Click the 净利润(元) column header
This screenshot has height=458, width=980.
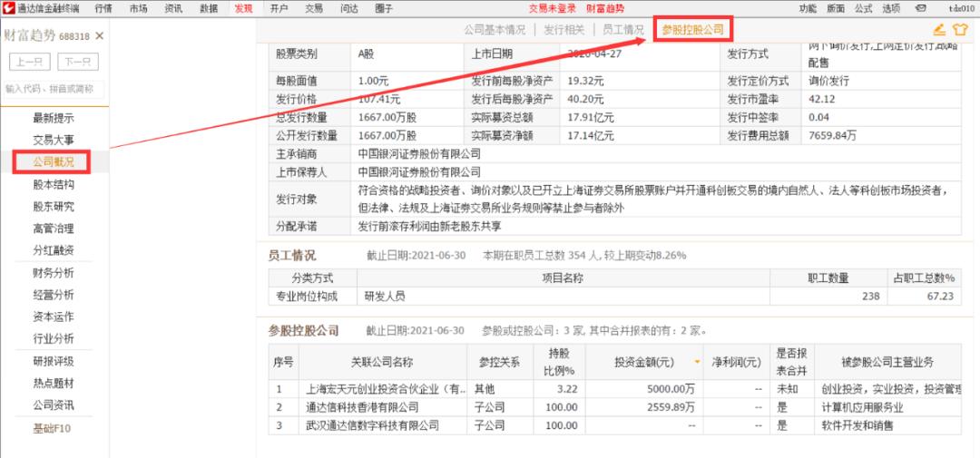(x=737, y=362)
